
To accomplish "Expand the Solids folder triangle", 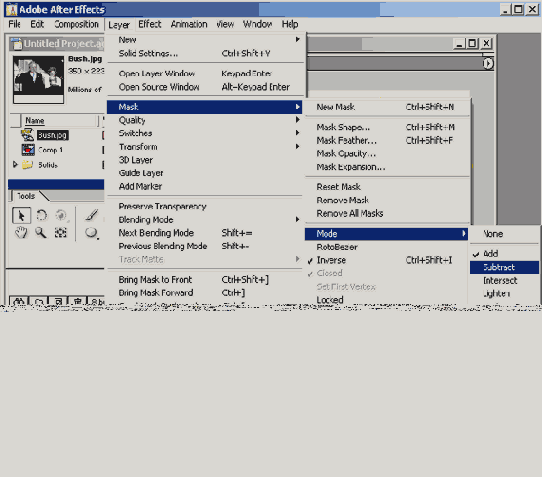I will click(x=15, y=164).
